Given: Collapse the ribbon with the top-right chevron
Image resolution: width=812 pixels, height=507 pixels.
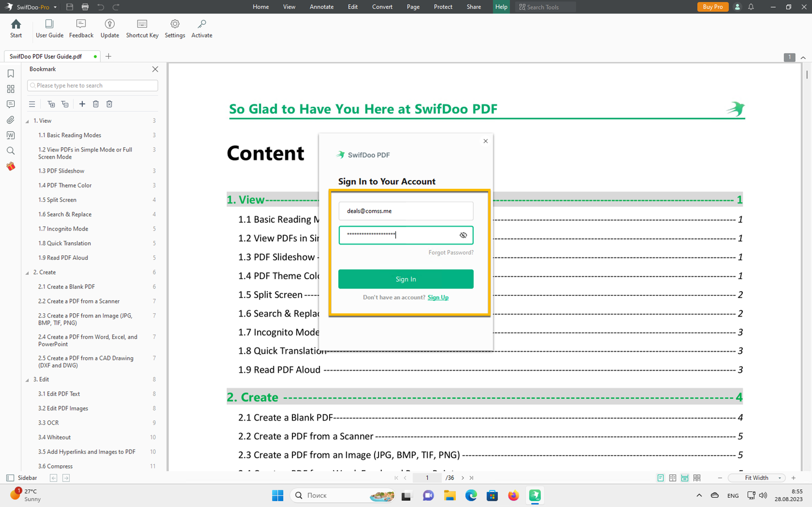Looking at the screenshot, I should 803,57.
